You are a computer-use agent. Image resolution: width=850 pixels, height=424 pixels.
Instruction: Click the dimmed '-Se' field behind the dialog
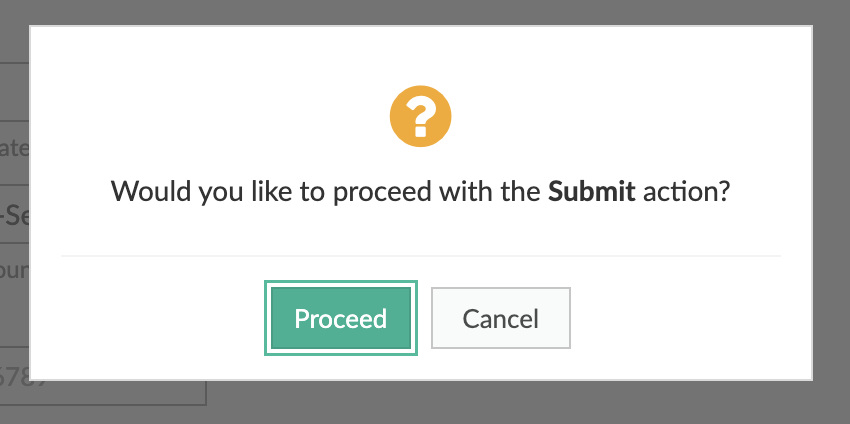click(x=14, y=213)
